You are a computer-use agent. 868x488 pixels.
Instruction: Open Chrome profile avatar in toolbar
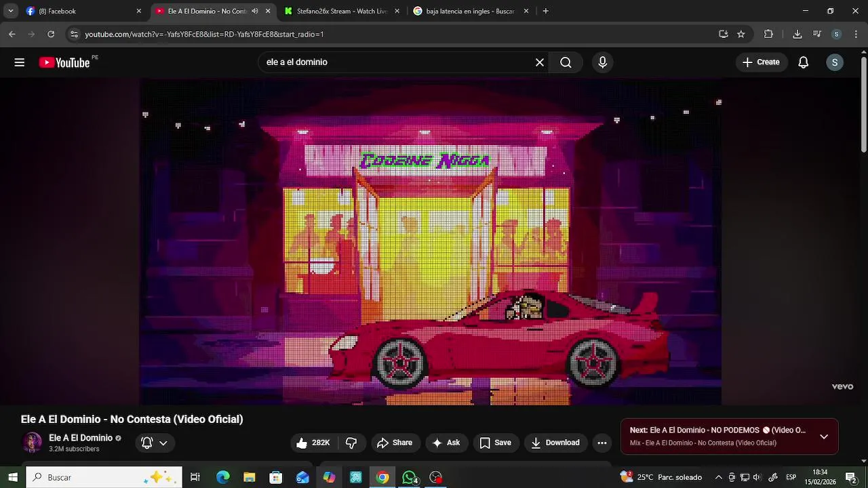click(x=836, y=34)
